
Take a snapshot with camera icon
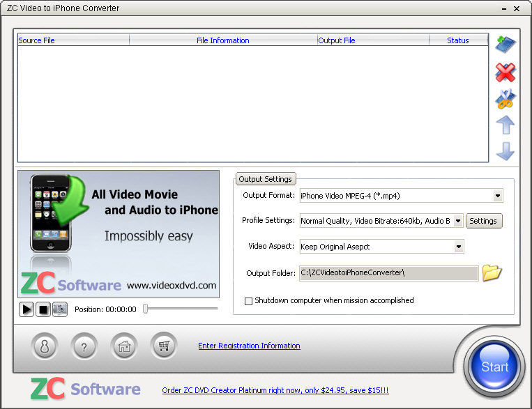coord(60,309)
